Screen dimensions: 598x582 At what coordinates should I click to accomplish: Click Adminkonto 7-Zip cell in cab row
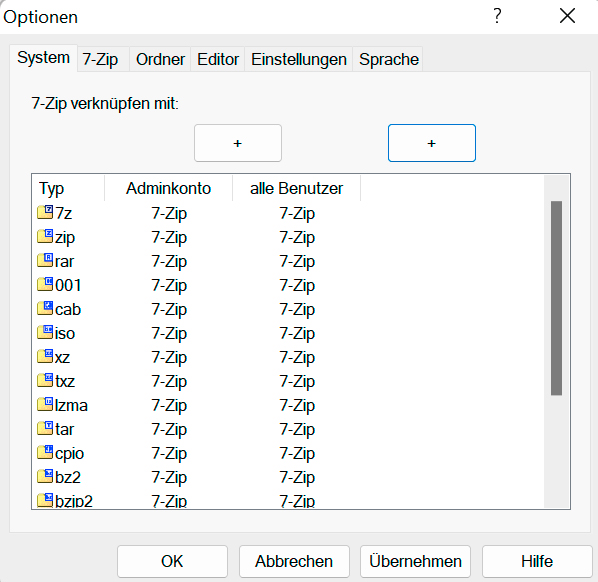click(x=169, y=310)
